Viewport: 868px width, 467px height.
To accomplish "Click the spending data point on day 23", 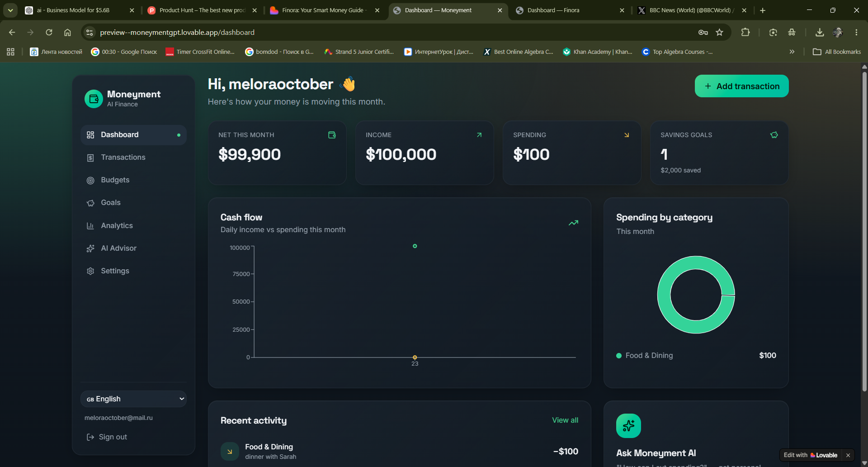I will click(415, 357).
